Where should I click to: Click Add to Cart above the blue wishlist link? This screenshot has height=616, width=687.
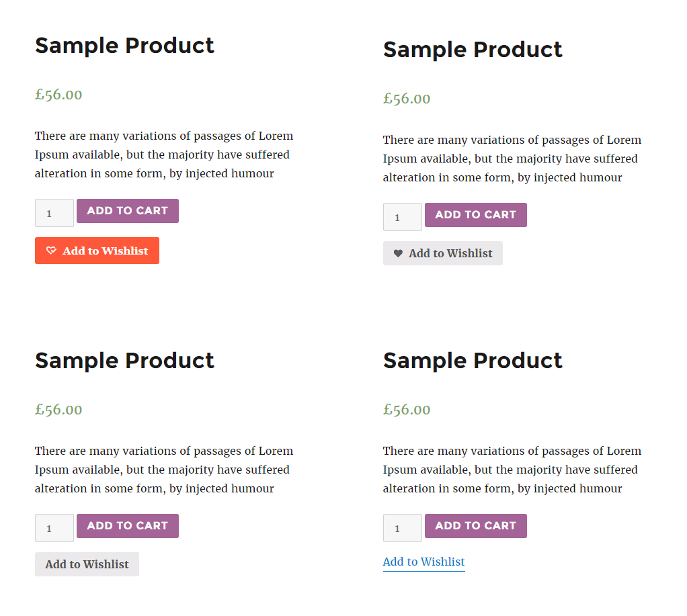(x=475, y=525)
